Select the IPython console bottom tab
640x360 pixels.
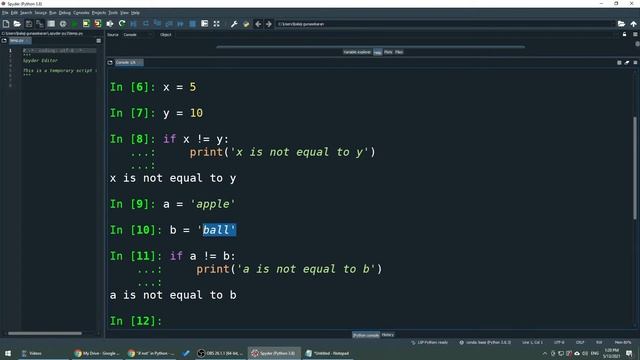point(366,335)
